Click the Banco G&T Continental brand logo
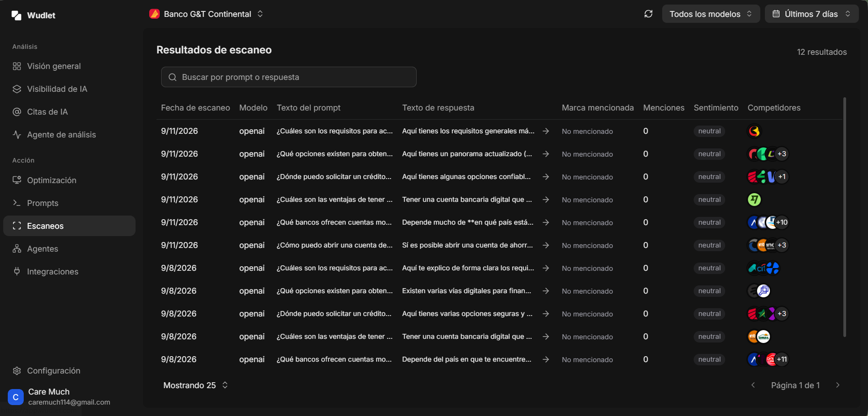 coord(154,14)
